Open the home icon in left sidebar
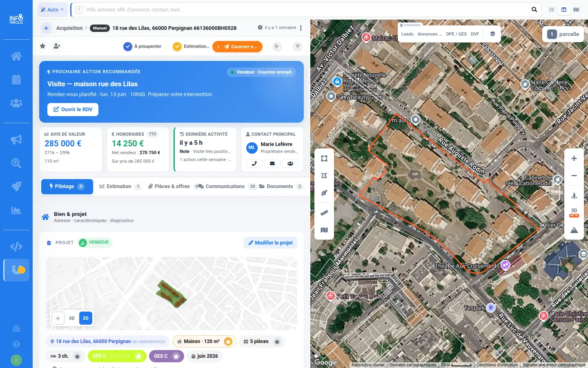This screenshot has height=368, width=588. [16, 56]
